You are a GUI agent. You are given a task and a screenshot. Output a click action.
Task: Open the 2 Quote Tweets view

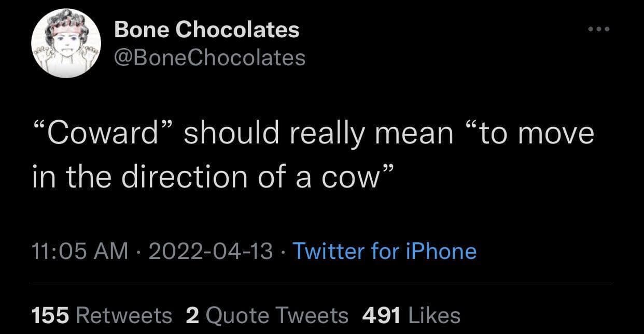pos(268,314)
